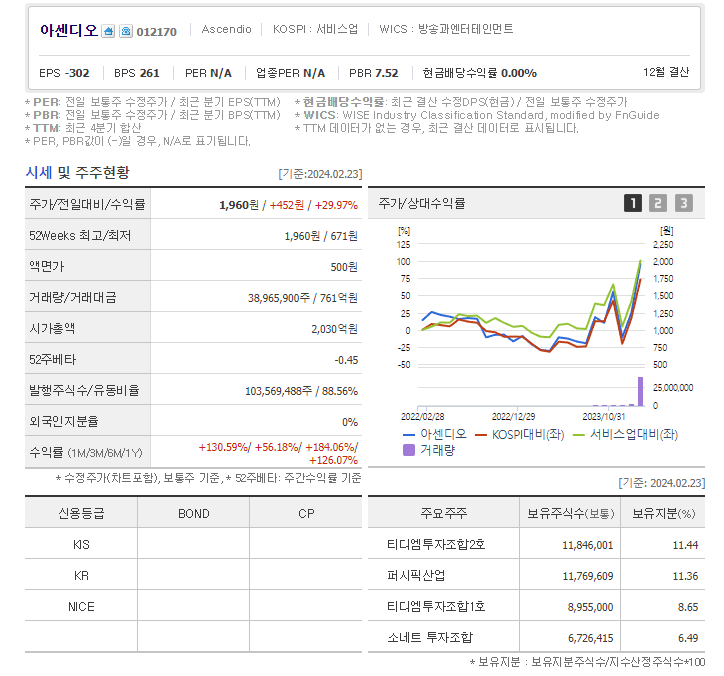This screenshot has height=676, width=724.
Task: Open the company homepage icon next to 아센디오
Action: [108, 31]
